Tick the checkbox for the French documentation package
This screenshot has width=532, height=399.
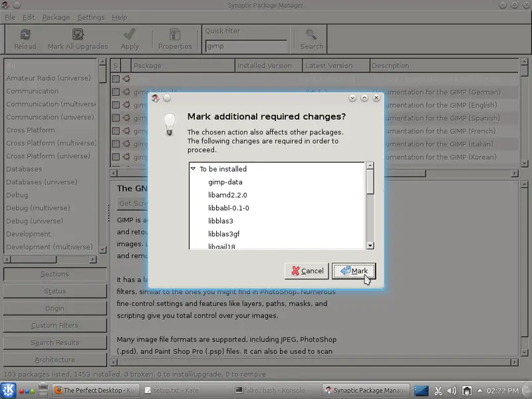tap(116, 130)
